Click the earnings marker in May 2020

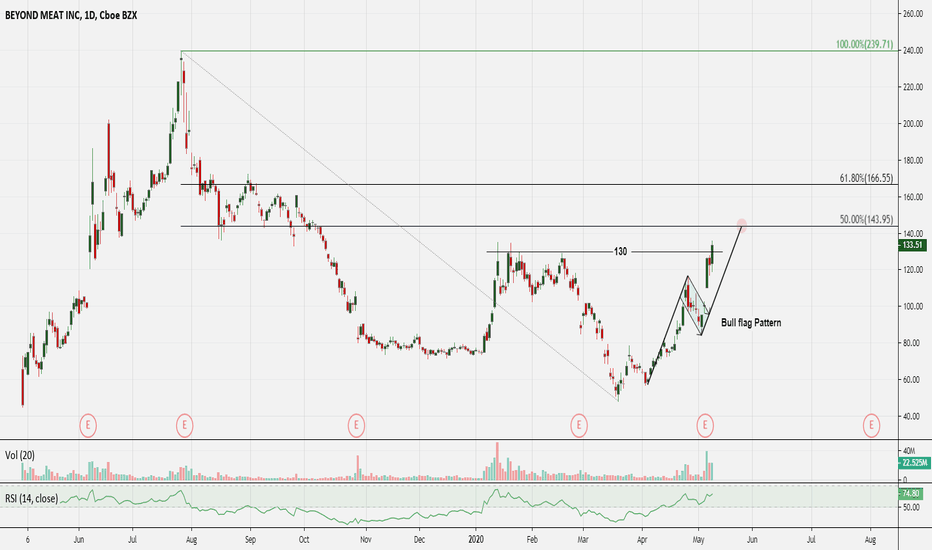click(705, 425)
